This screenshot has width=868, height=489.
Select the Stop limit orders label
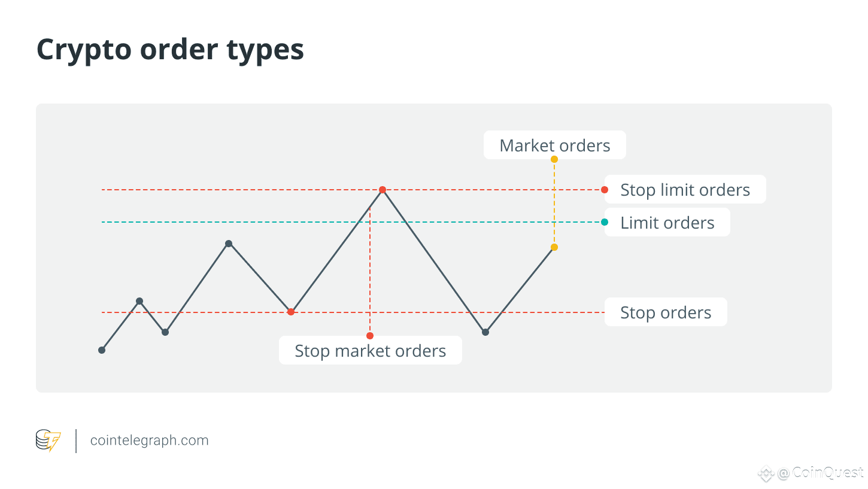coord(685,190)
